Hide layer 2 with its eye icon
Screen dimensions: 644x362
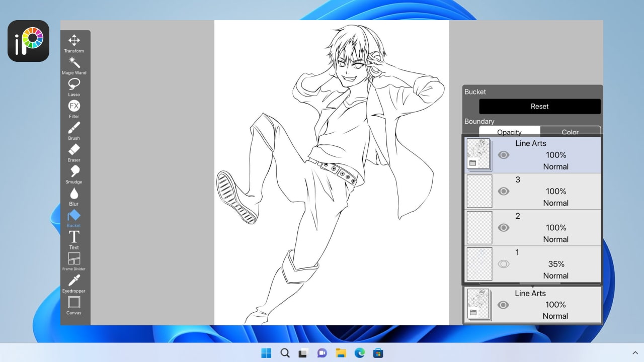503,228
